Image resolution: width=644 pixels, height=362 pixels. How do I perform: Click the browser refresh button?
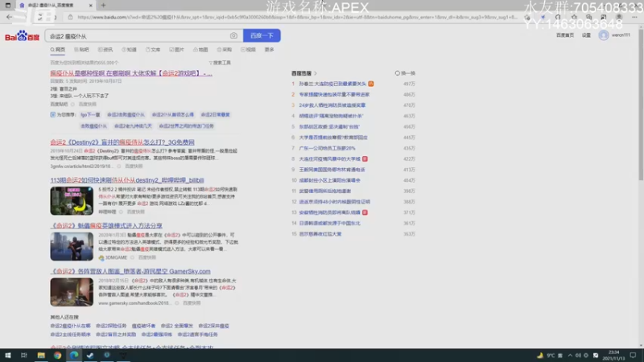(x=39, y=17)
